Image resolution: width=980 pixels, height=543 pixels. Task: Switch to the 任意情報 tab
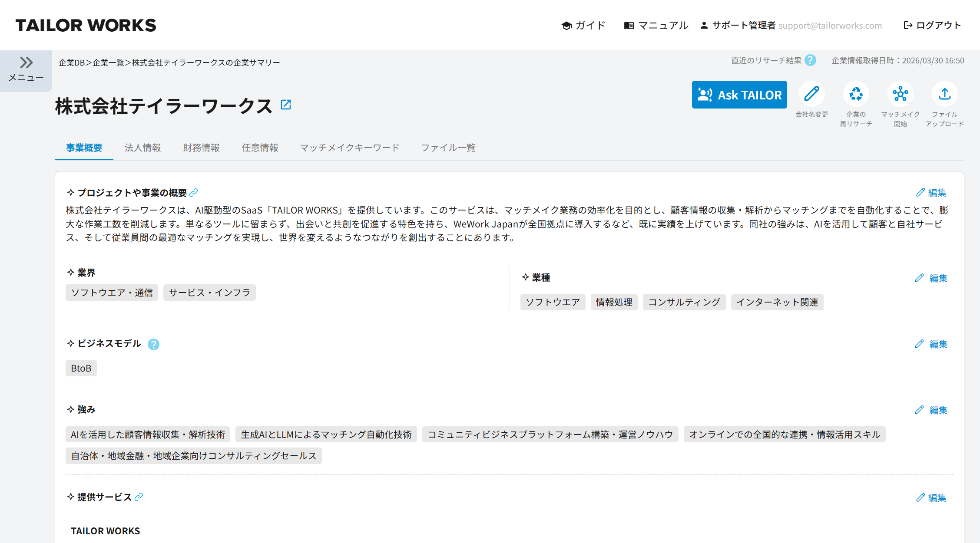pos(260,148)
